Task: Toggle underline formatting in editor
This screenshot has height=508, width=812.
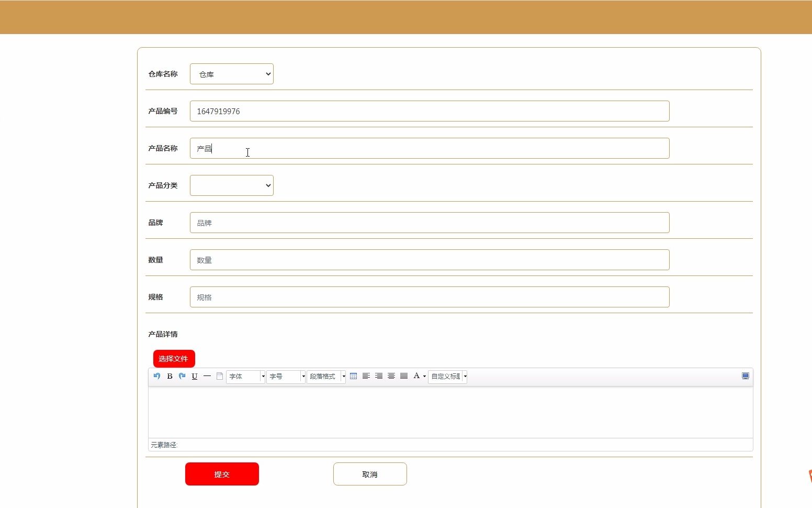Action: click(x=195, y=376)
